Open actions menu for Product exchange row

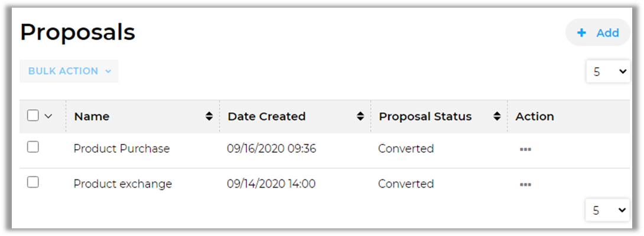pos(525,184)
